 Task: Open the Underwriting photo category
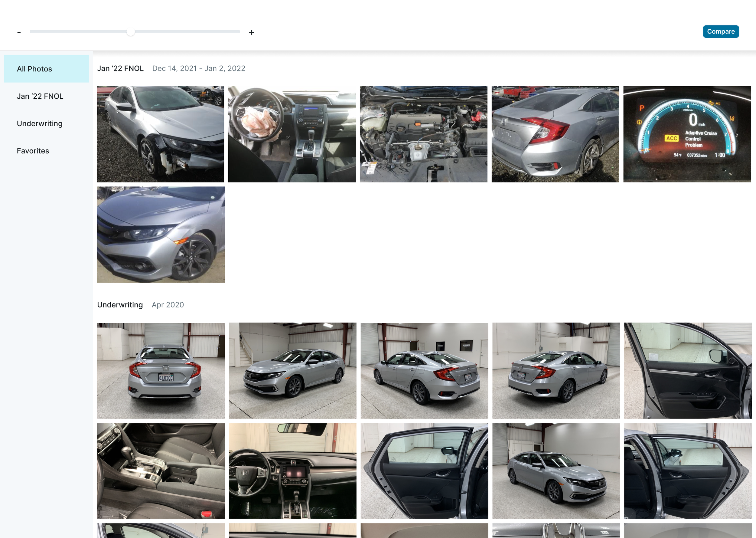[x=40, y=123]
